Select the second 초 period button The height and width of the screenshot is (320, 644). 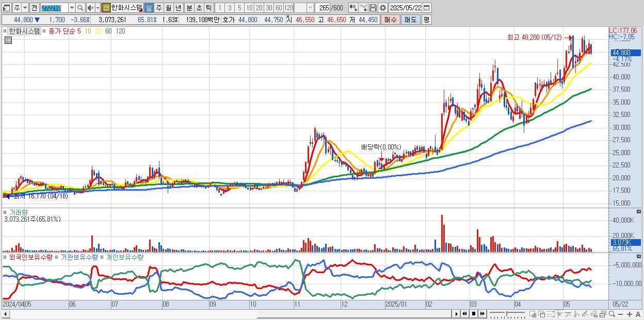199,8
